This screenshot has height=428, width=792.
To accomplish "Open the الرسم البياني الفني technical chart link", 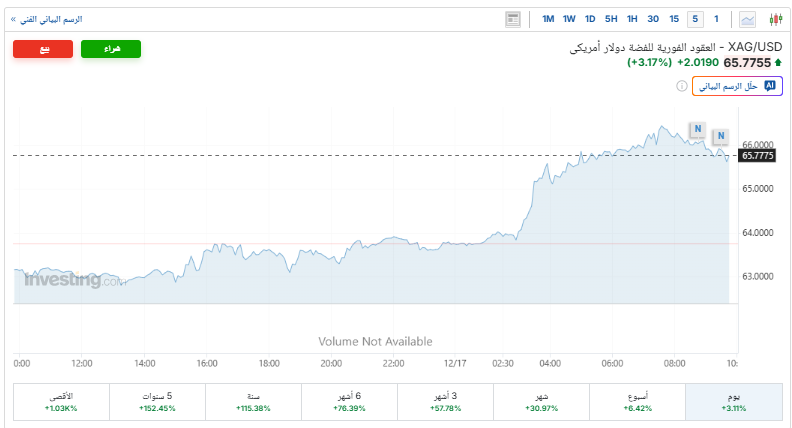I will [46, 19].
